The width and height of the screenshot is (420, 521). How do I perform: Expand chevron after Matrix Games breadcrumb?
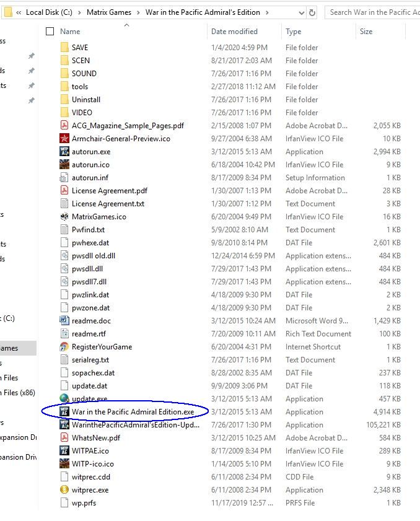click(x=138, y=12)
